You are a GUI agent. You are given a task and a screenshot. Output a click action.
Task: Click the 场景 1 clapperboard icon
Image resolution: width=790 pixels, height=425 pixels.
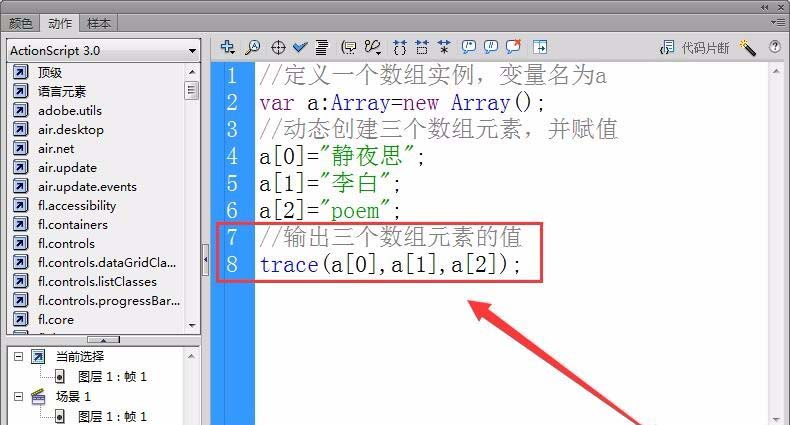pos(38,396)
